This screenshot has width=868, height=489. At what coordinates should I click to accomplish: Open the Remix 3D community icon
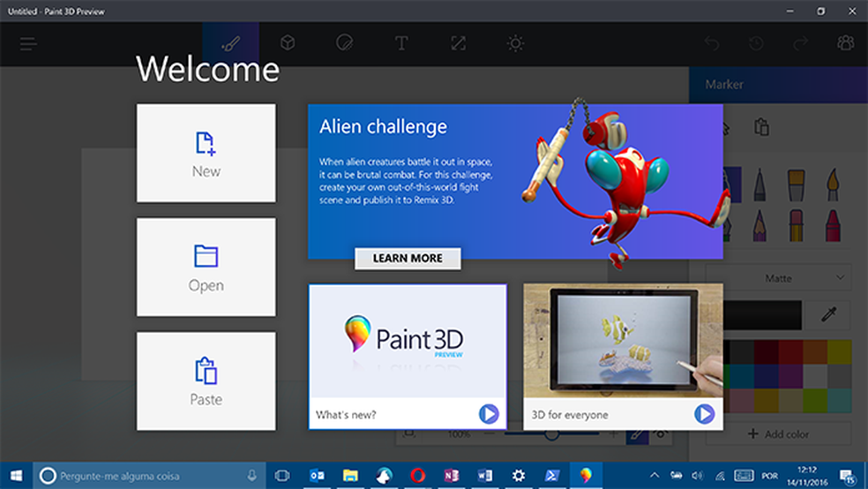(845, 43)
